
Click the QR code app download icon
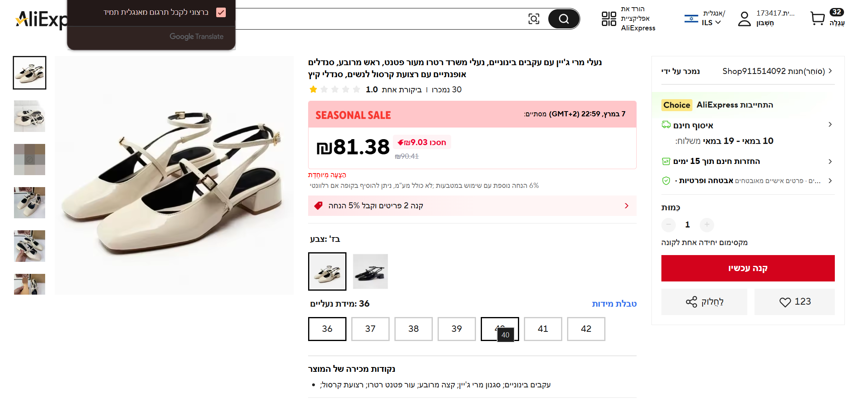(609, 19)
